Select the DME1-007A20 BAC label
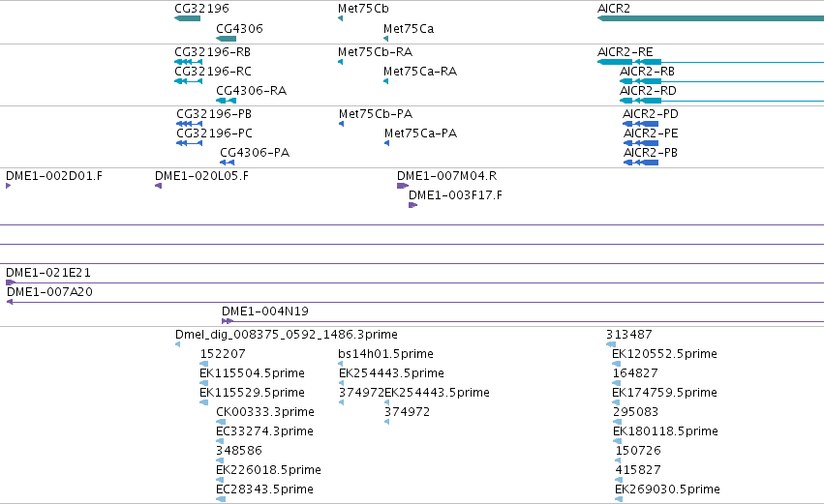This screenshot has height=504, width=824. click(x=49, y=292)
